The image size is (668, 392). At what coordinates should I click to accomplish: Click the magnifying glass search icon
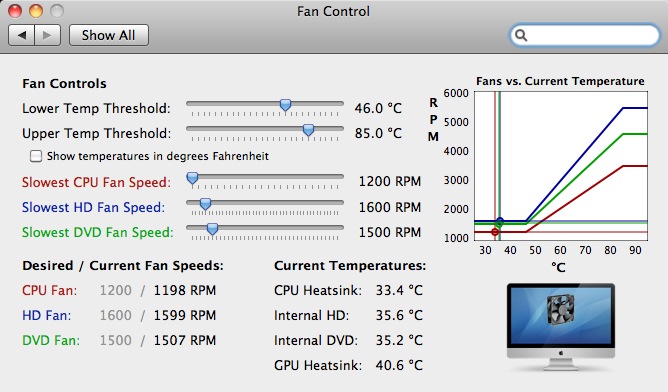click(521, 35)
